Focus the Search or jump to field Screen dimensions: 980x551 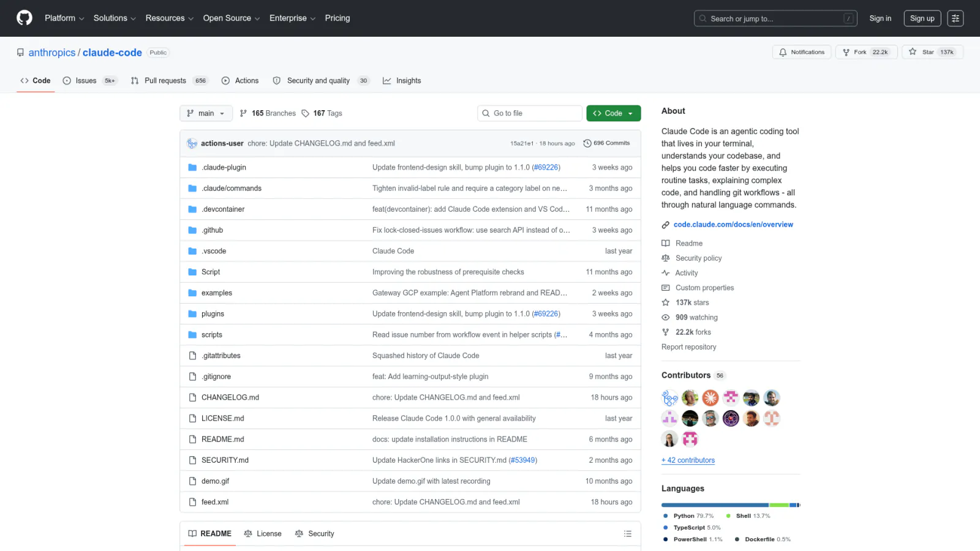point(775,18)
